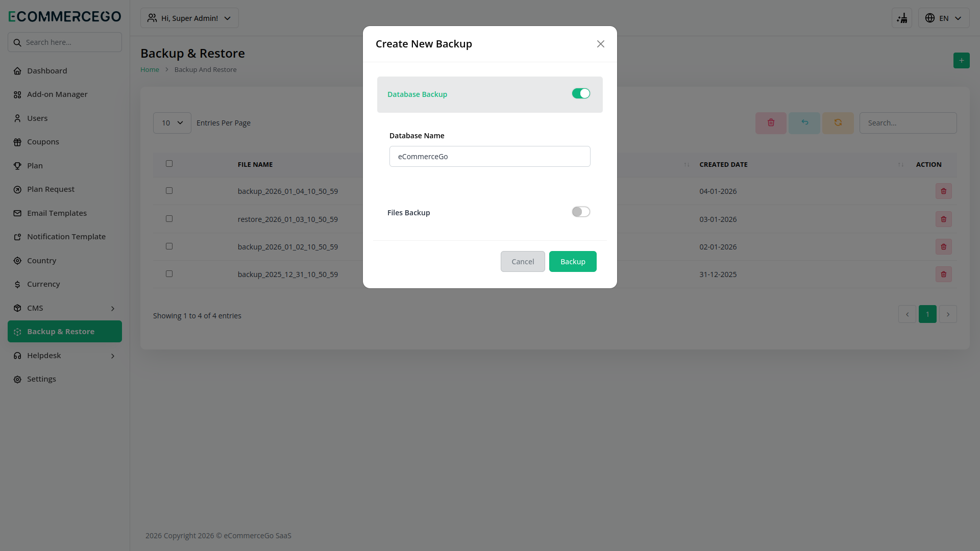Click the green Backup button
The image size is (980, 551).
[x=573, y=261]
